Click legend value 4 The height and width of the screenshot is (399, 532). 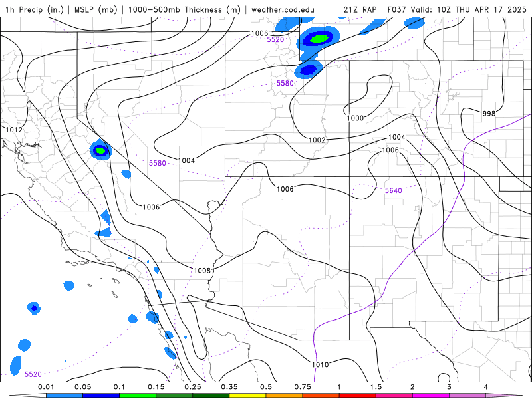pos(486,387)
